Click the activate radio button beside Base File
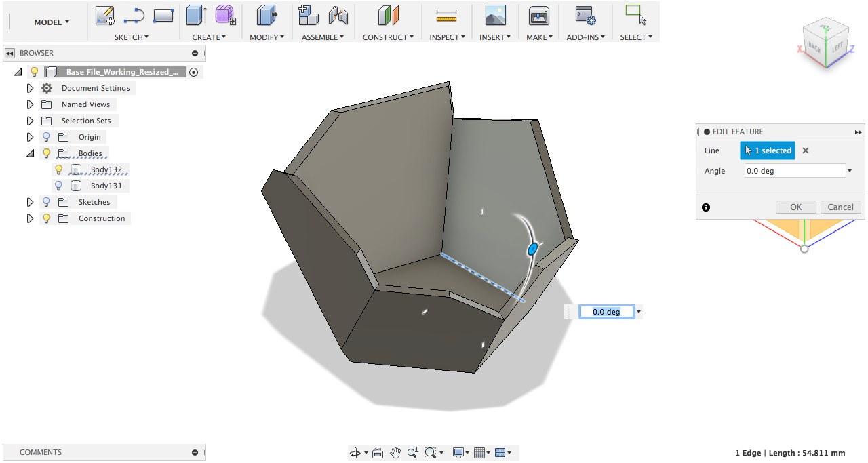 click(194, 72)
